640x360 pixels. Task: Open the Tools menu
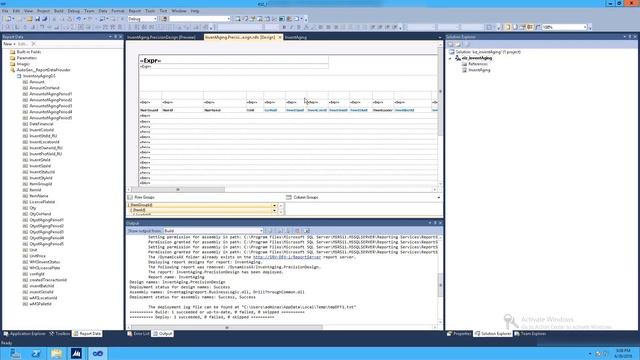pyautogui.click(x=150, y=11)
